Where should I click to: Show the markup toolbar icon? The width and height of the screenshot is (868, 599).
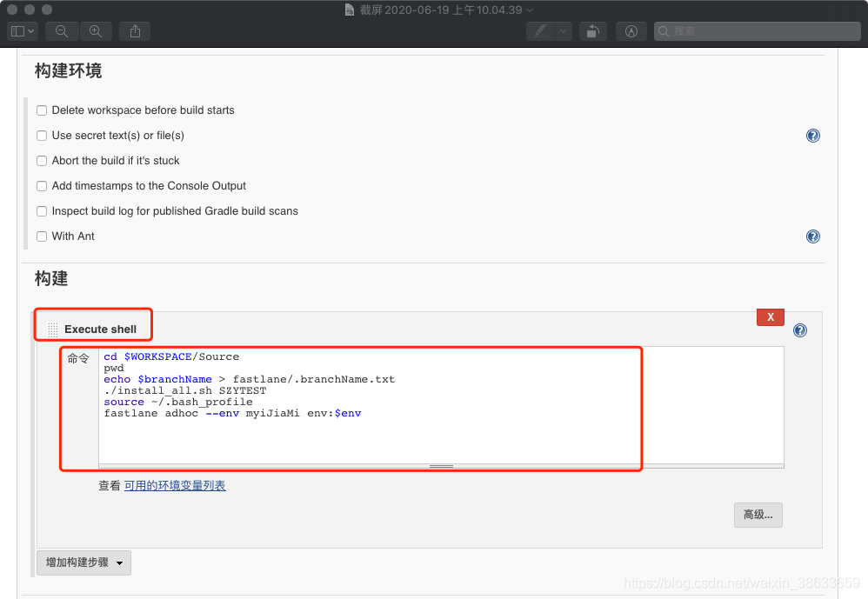pyautogui.click(x=631, y=31)
